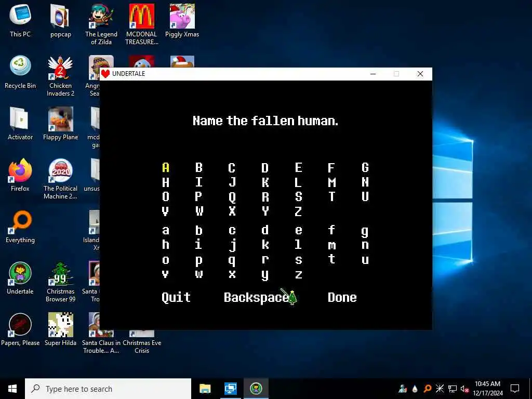
Task: Choose uppercase letter Z
Action: coord(298,211)
